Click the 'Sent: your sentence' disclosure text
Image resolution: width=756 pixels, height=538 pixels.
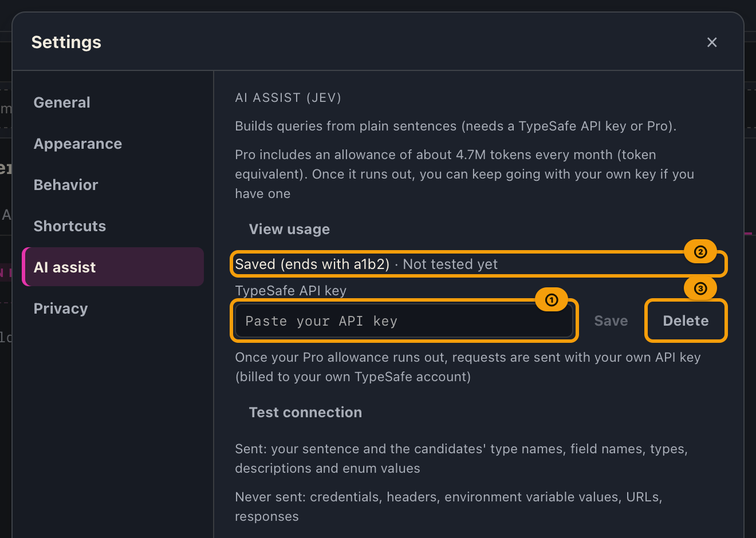coord(461,458)
